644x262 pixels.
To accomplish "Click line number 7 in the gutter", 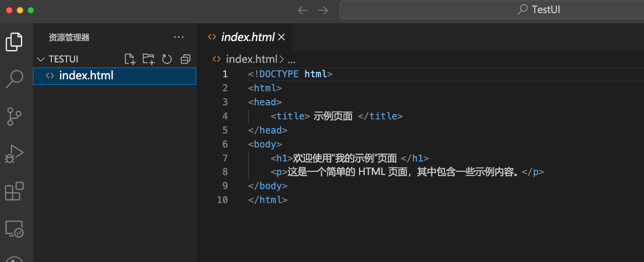I will pyautogui.click(x=224, y=158).
